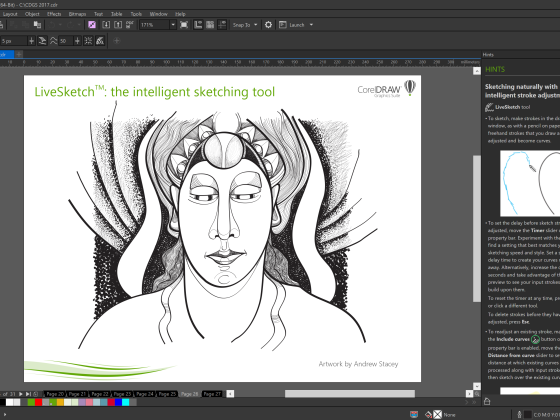Screen dimensions: 560x420
Task: Toggle Show grid button
Action: pos(210,25)
